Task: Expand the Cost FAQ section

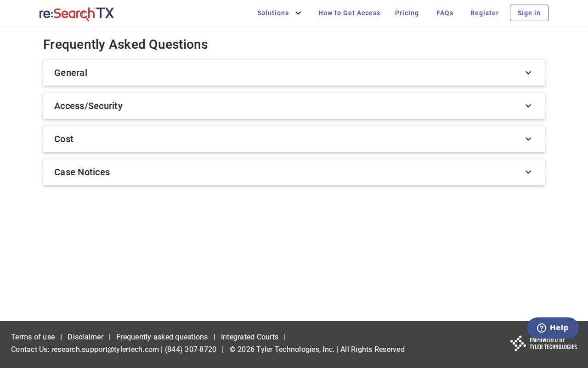Action: pos(294,139)
